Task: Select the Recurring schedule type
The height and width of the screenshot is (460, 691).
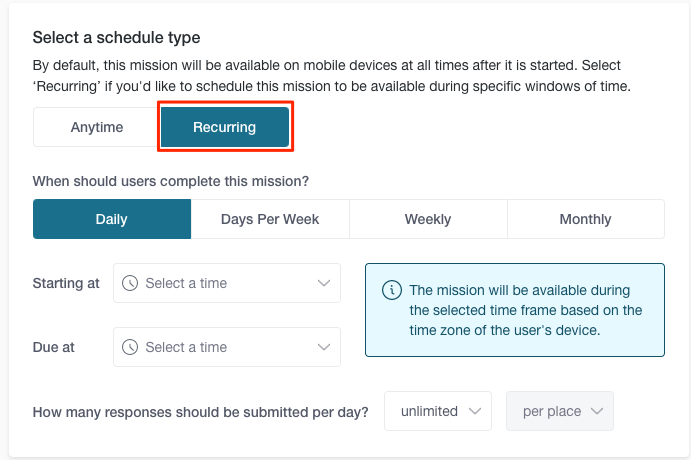Action: click(225, 127)
